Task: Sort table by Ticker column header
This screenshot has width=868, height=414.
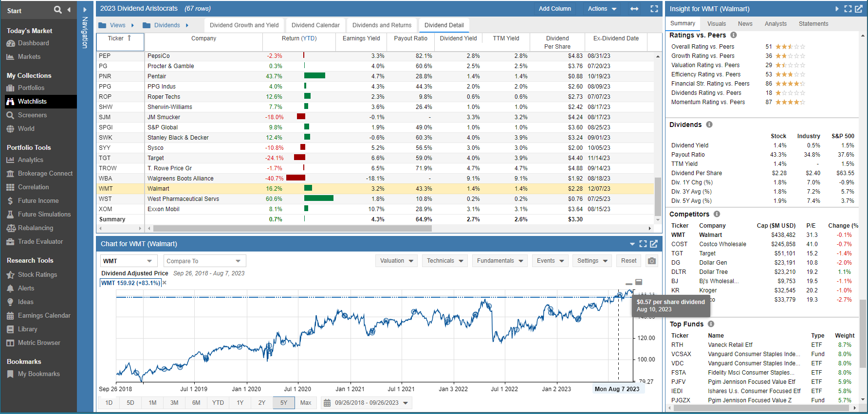Action: pyautogui.click(x=120, y=41)
